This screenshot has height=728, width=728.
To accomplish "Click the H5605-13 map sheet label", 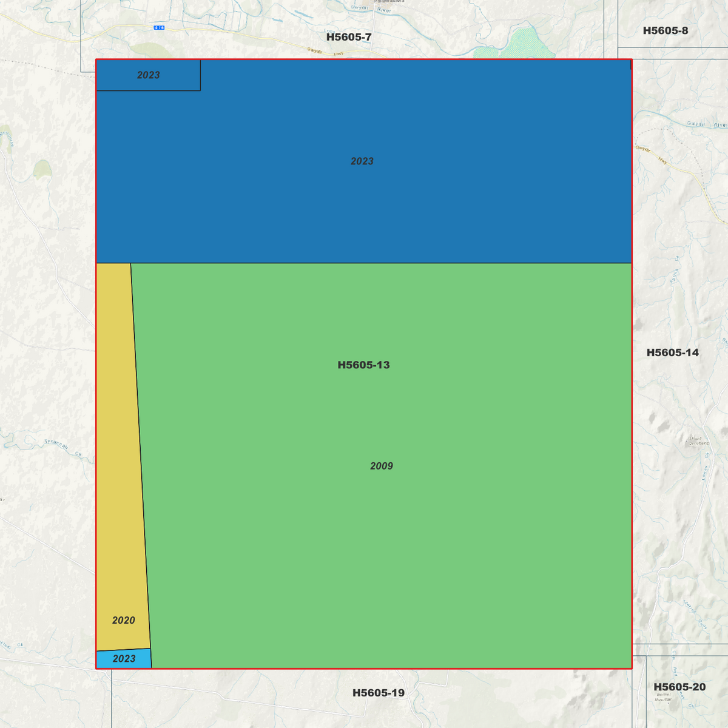I will point(363,365).
